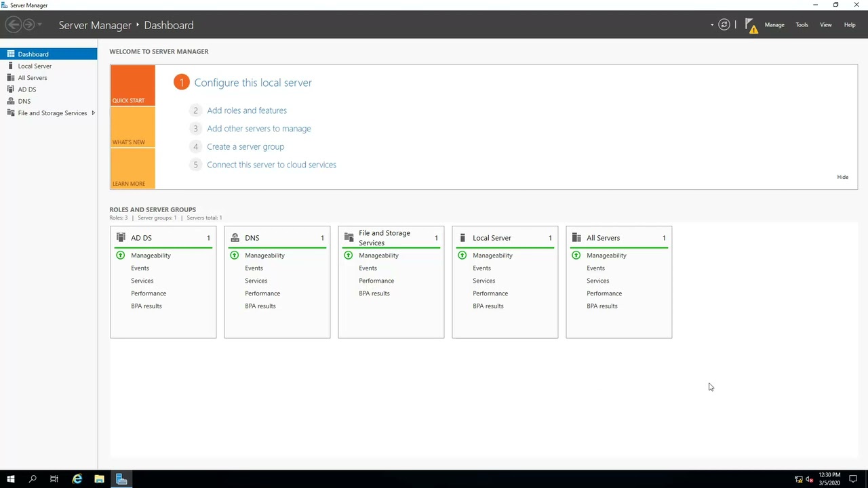Click Add roles and features link
Viewport: 868px width, 488px height.
pos(247,110)
